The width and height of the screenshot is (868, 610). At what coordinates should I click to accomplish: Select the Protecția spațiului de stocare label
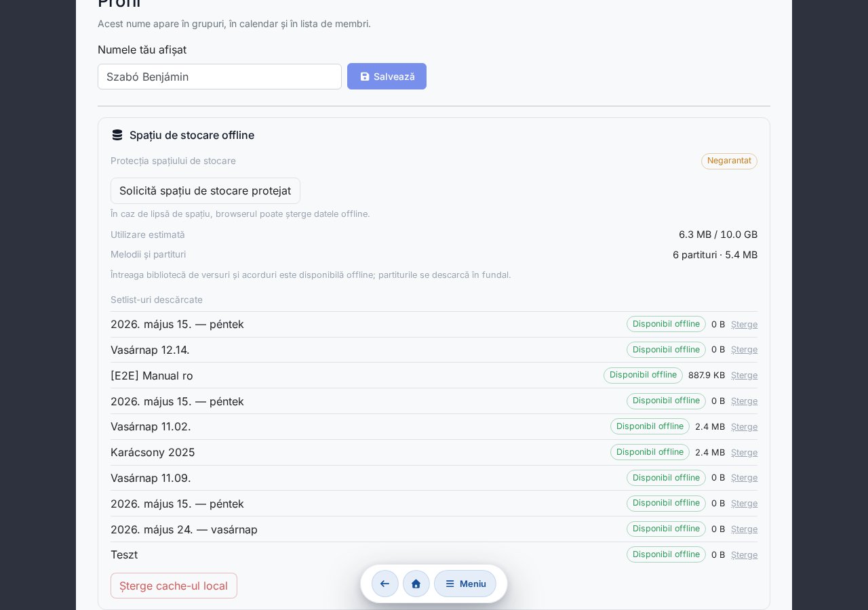point(173,161)
